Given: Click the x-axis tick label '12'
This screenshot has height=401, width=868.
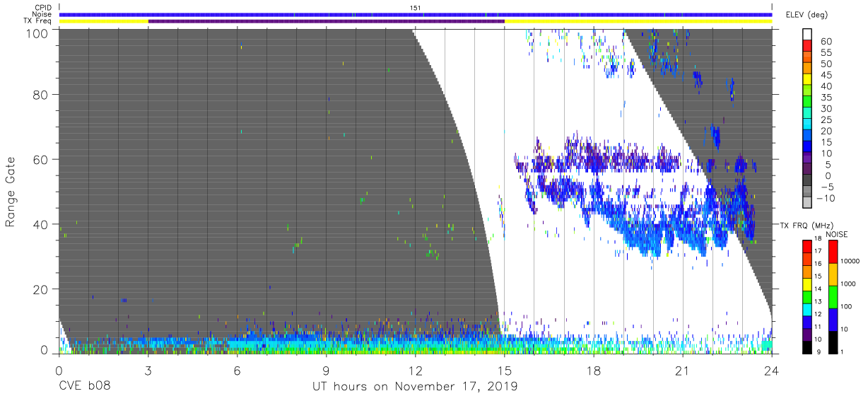Looking at the screenshot, I should [415, 371].
